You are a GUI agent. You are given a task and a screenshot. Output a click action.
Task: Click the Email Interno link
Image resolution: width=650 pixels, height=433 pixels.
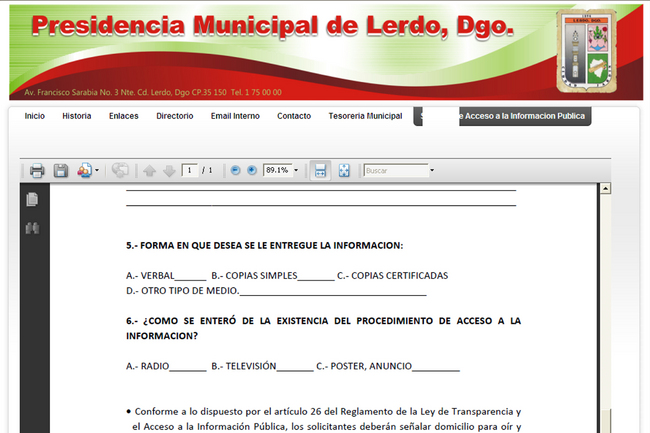coord(235,116)
